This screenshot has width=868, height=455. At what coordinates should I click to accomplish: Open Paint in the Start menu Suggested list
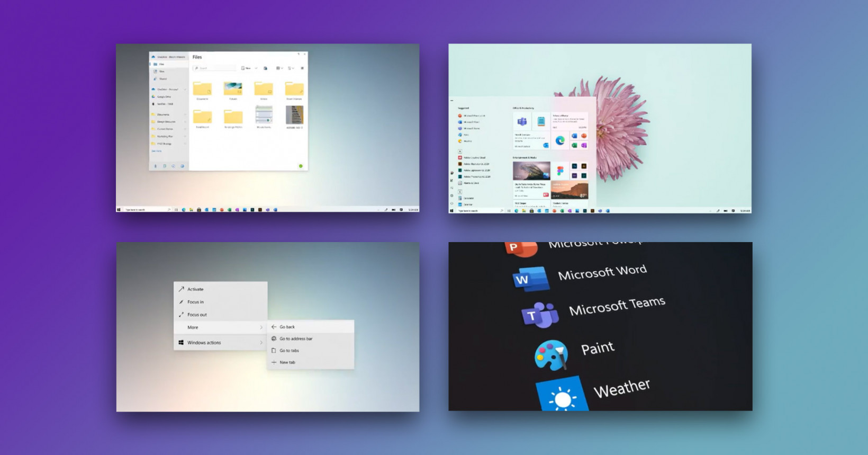coord(464,135)
